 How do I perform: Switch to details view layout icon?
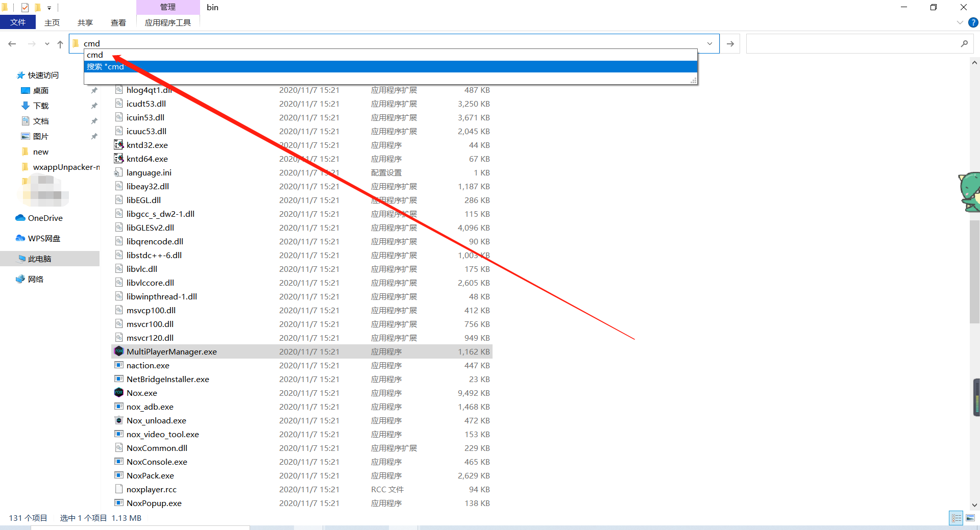point(956,518)
